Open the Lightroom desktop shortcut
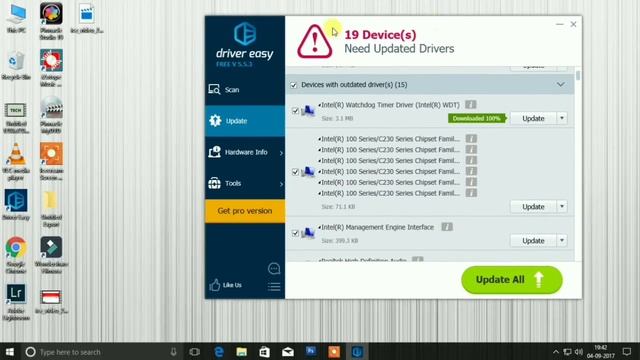The image size is (640, 360). click(x=16, y=302)
